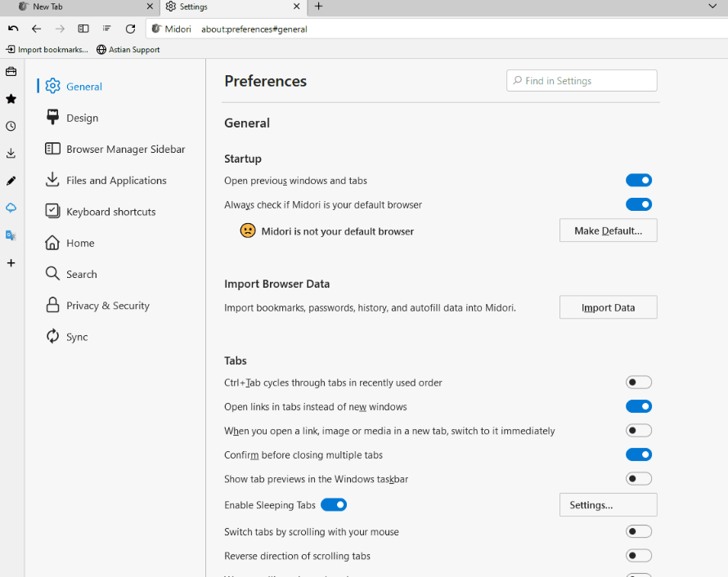Reload the current page
Image resolution: width=728 pixels, height=577 pixels.
[x=130, y=29]
